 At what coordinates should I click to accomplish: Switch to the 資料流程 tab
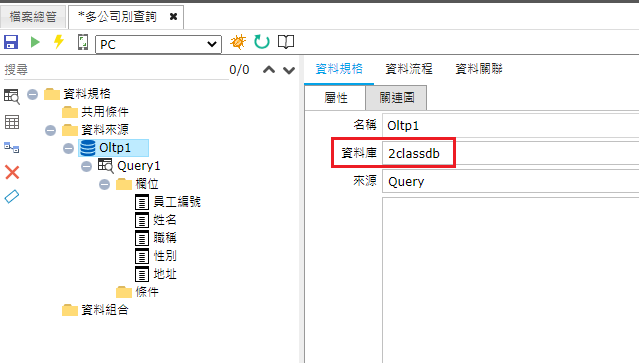pyautogui.click(x=409, y=69)
